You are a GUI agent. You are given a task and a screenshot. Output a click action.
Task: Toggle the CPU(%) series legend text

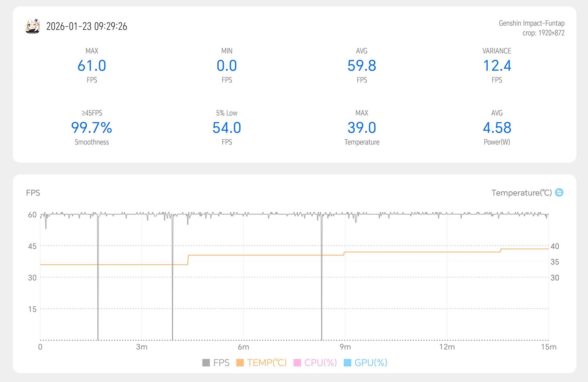(x=320, y=363)
